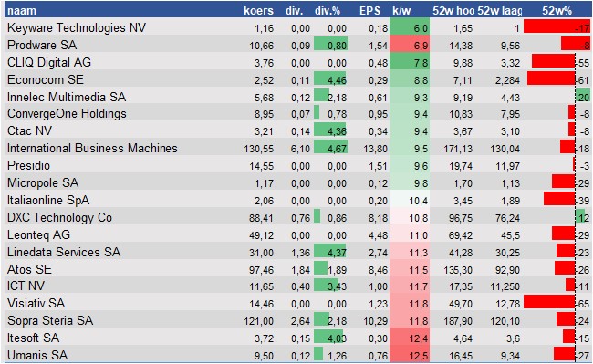Select DXC Technology Co name cell
593x364 pixels.
[x=59, y=217]
